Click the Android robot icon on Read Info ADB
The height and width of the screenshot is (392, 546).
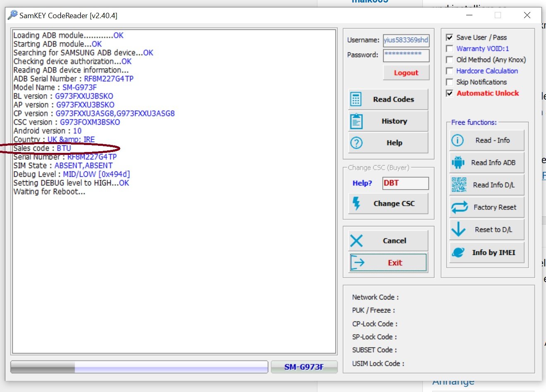tap(458, 163)
